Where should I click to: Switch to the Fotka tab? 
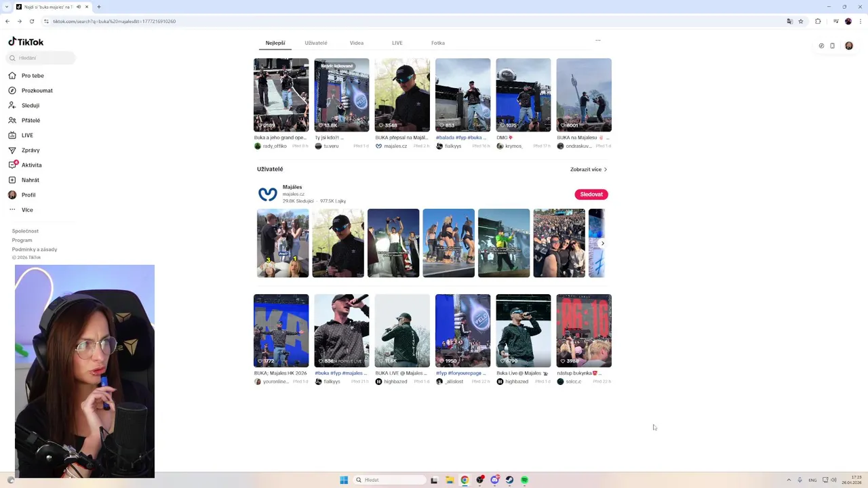[x=438, y=43]
